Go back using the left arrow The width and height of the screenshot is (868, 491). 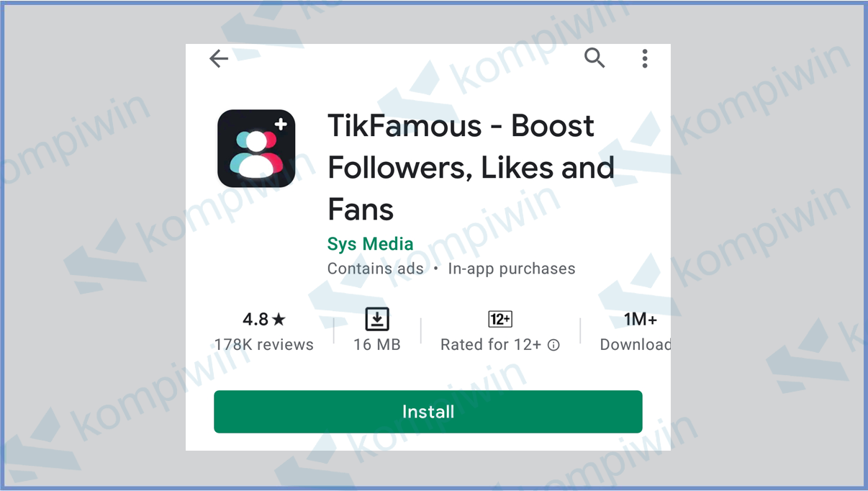219,58
